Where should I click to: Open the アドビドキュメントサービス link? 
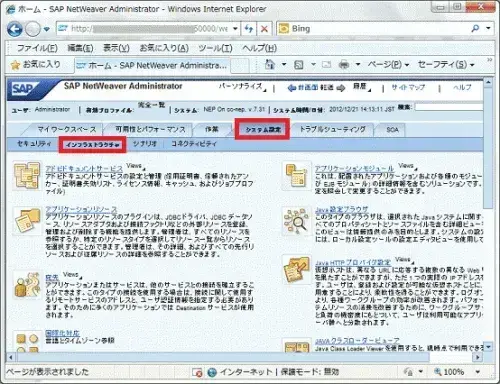(x=84, y=169)
